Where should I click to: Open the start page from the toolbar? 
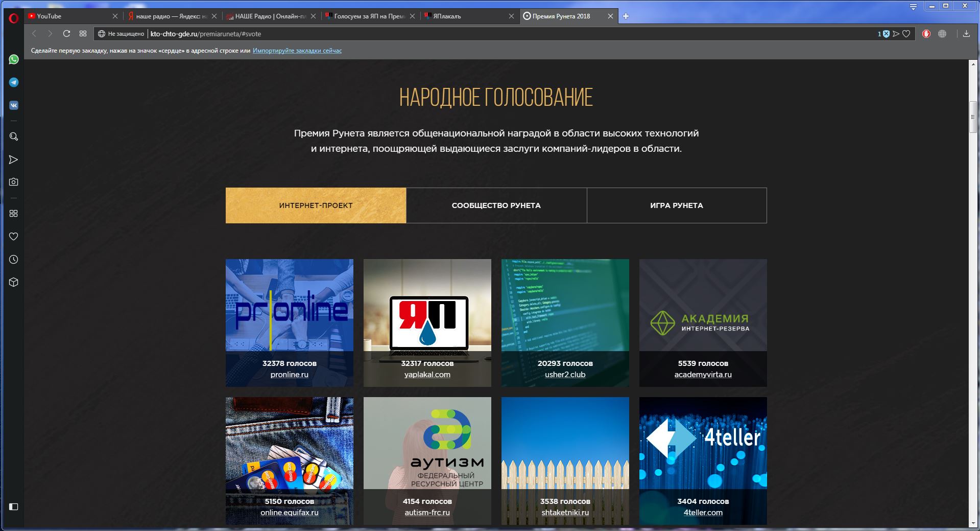(x=83, y=34)
